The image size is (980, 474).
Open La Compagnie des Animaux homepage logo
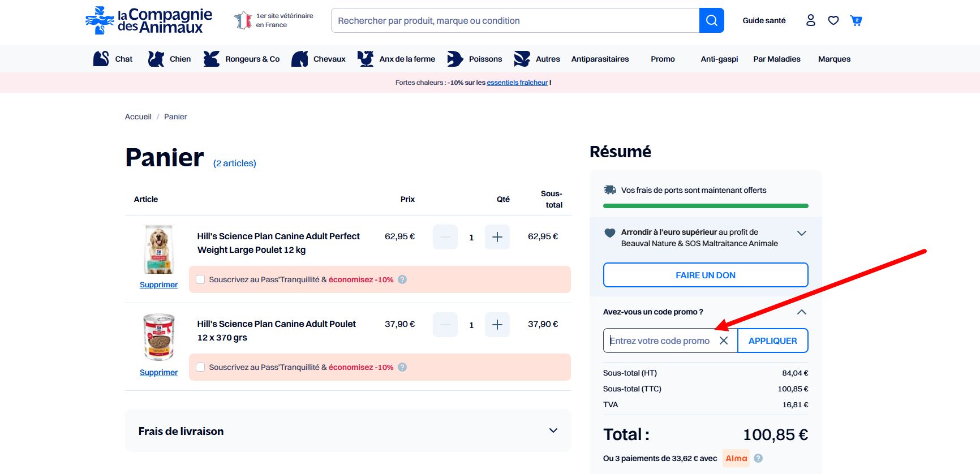click(149, 20)
